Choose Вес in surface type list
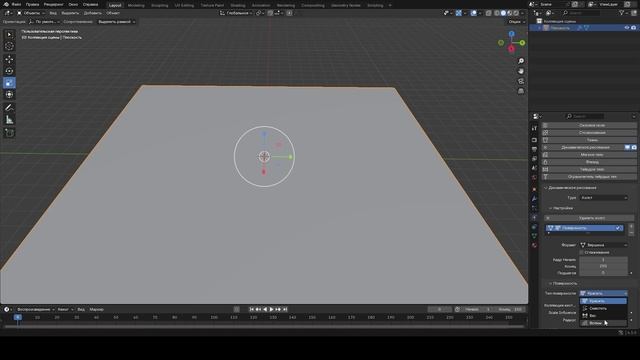The image size is (640, 360). [x=603, y=316]
